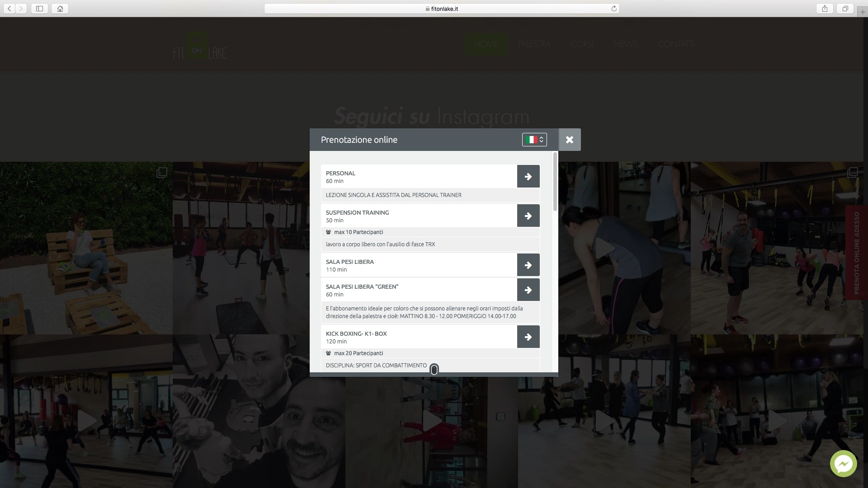The image size is (868, 488).
Task: Open the NEWS menu item
Action: [x=626, y=44]
